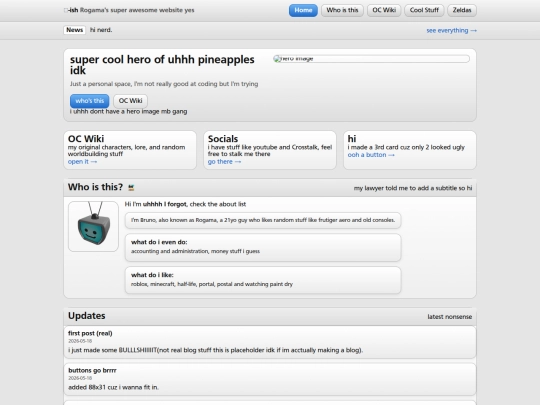Viewport: 540px width, 405px height.
Task: Open the Home nav button
Action: [303, 10]
